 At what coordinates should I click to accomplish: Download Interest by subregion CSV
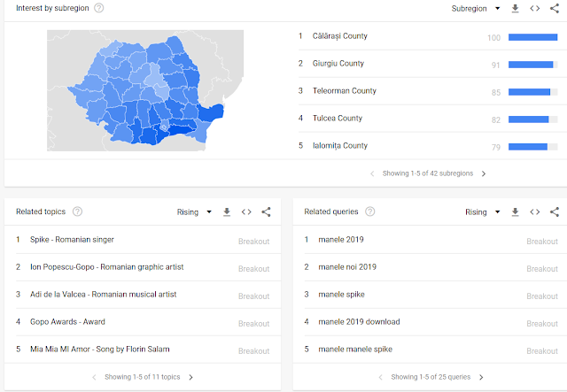coord(516,8)
